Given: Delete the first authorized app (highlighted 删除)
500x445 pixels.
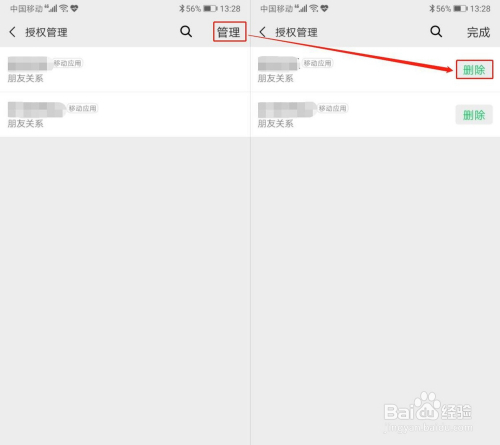Looking at the screenshot, I should click(474, 70).
